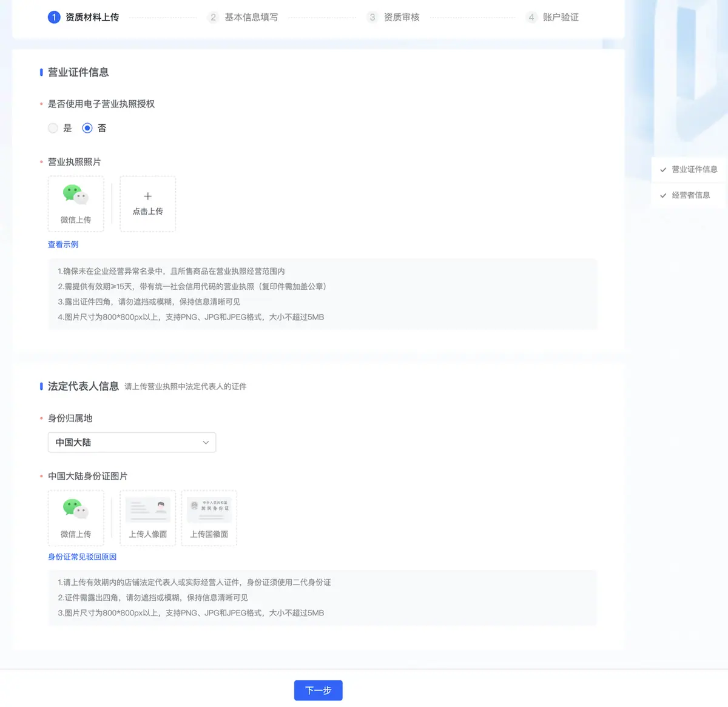Click the 是否使用电子营业执照授权 label

tap(101, 104)
